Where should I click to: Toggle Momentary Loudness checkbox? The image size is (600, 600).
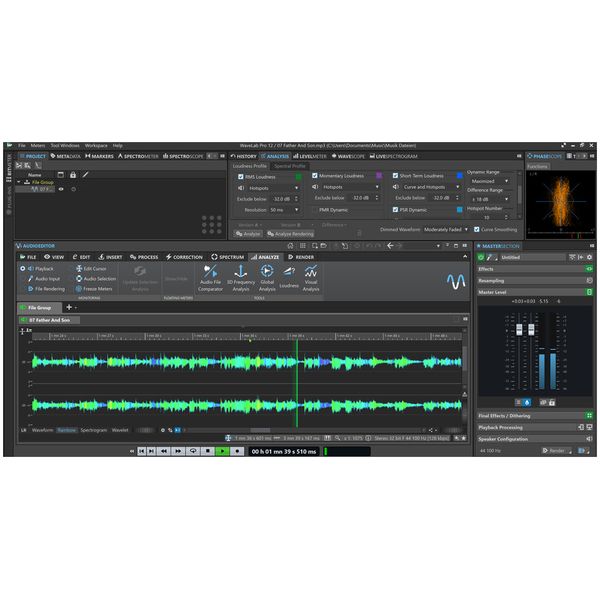[x=315, y=176]
